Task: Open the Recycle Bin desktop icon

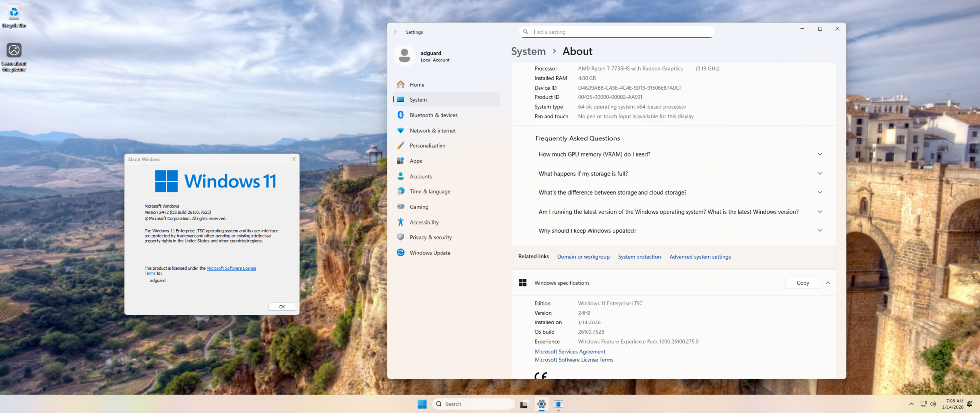Action: click(x=14, y=15)
